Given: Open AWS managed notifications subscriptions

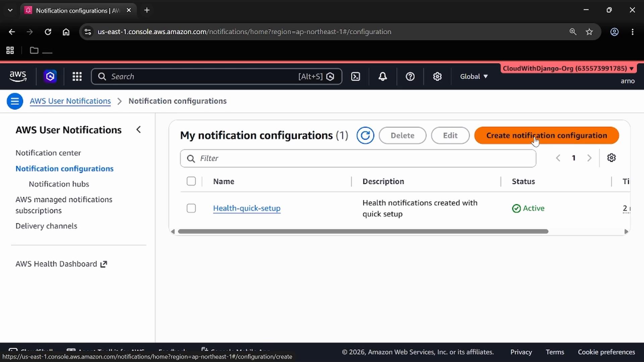Looking at the screenshot, I should click(x=64, y=205).
